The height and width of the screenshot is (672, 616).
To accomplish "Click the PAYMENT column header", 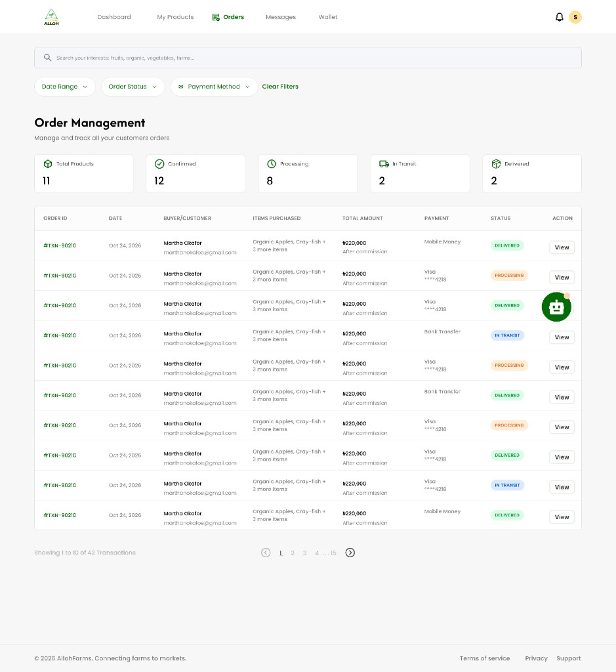I will coord(436,218).
